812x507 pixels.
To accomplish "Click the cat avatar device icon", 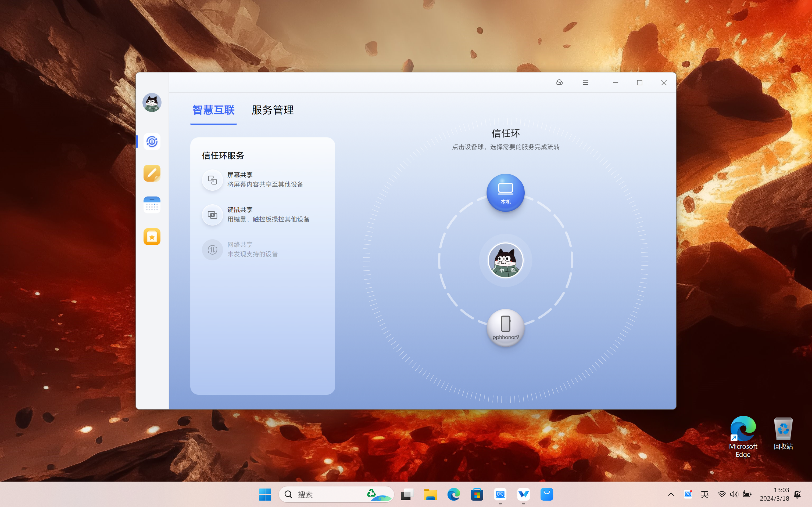I will pyautogui.click(x=505, y=260).
